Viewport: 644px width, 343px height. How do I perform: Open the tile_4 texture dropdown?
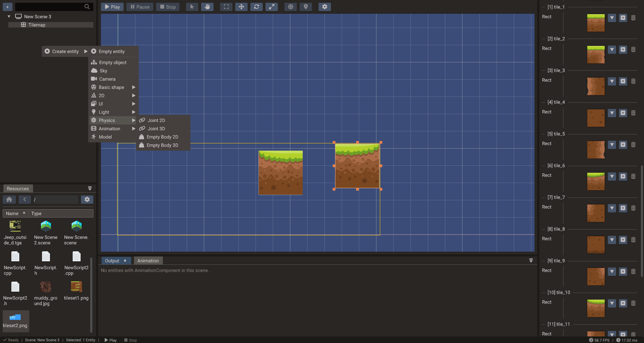pyautogui.click(x=612, y=113)
